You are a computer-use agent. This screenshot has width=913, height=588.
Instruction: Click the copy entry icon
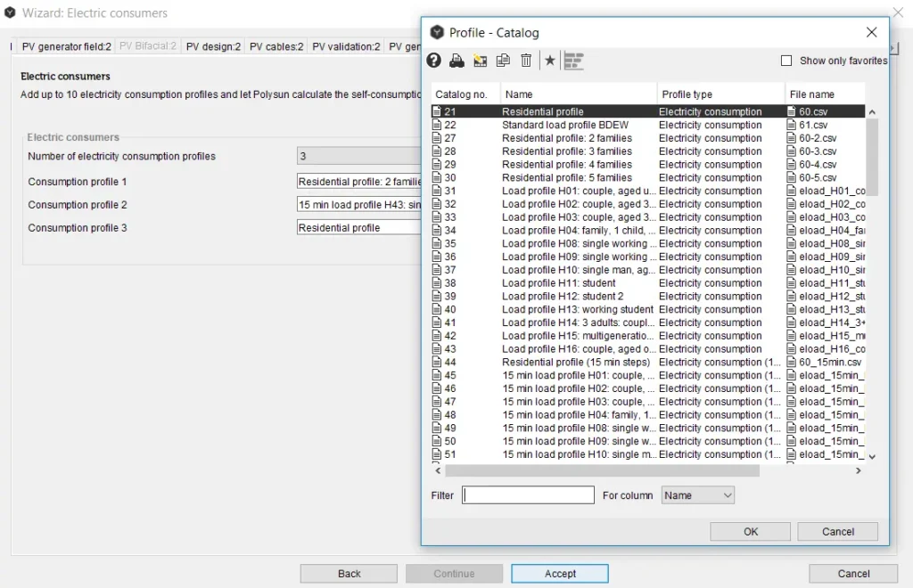[503, 61]
